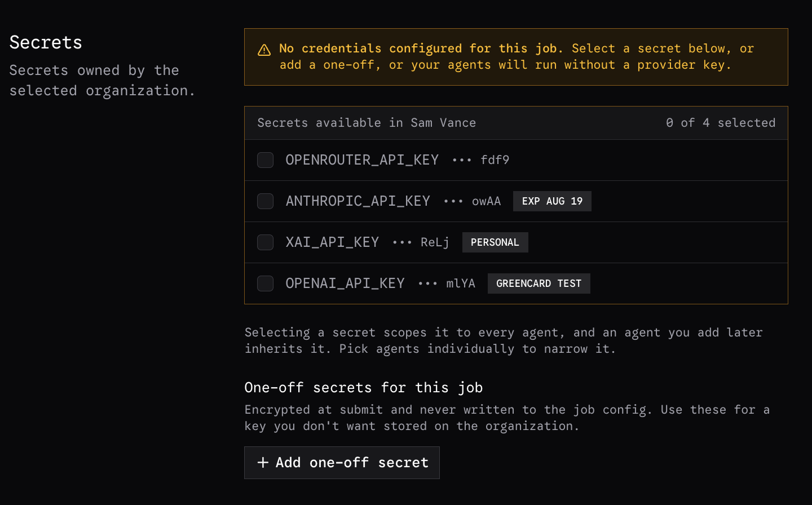Viewport: 812px width, 505px height.
Task: Click the 'No credentials configured for this job' warning
Action: point(516,57)
